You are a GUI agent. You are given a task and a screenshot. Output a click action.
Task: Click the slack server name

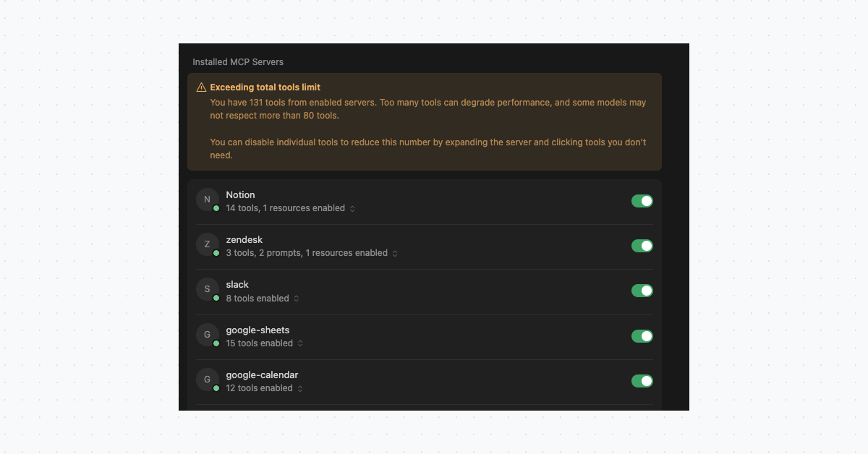(237, 285)
